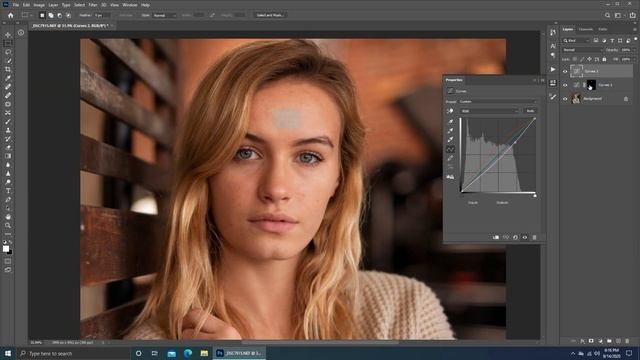Click the Play actions panel icon

(x=553, y=69)
